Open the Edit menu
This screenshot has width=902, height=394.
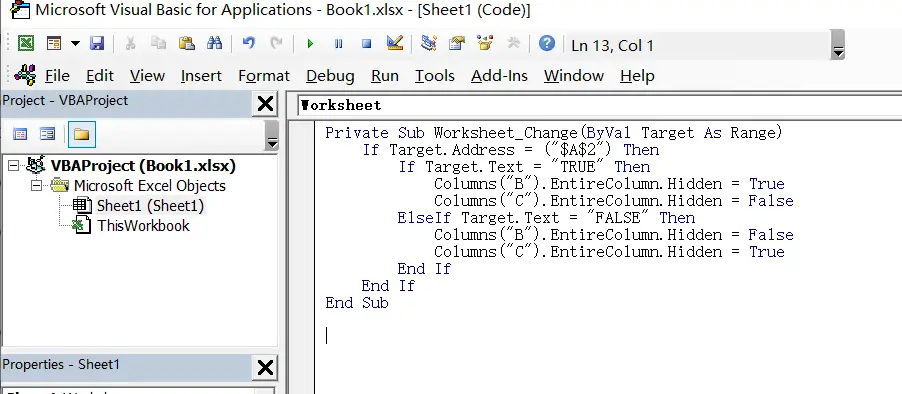coord(100,76)
